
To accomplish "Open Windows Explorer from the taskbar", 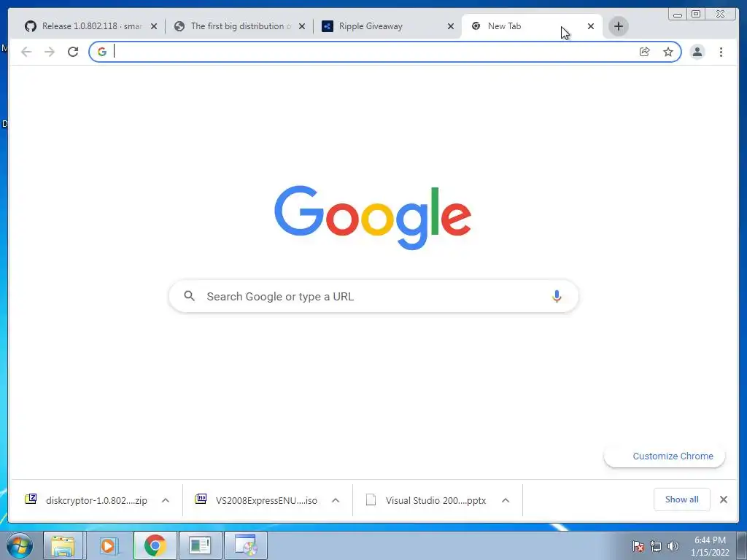I will click(63, 545).
